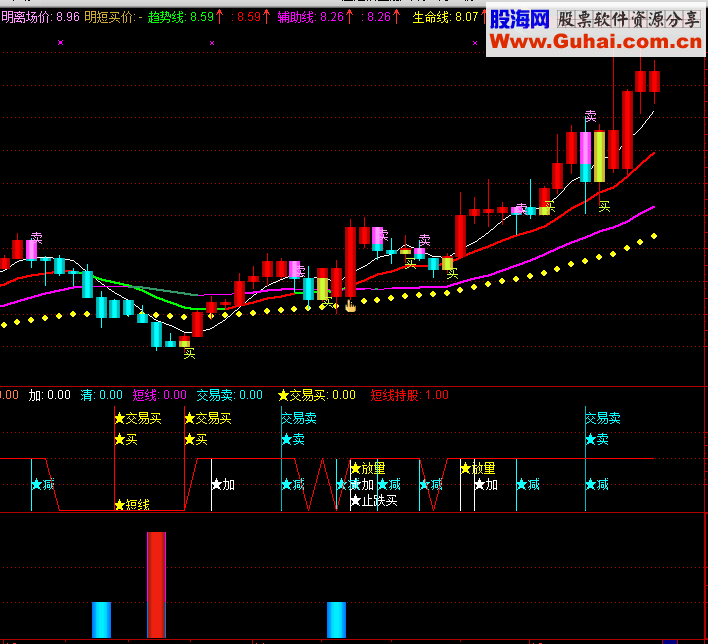Click the earlier cyan 交易卖 signal label
The image size is (708, 644).
pyautogui.click(x=299, y=419)
